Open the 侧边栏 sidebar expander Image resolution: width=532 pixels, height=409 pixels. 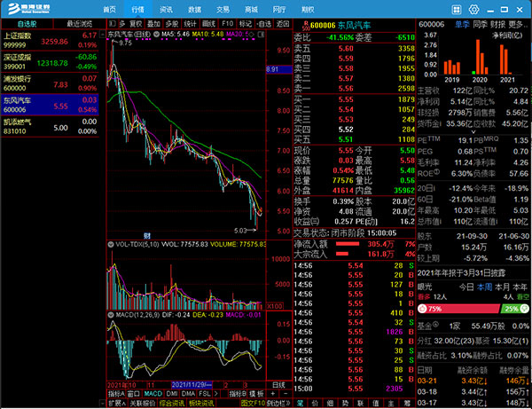click(279, 403)
